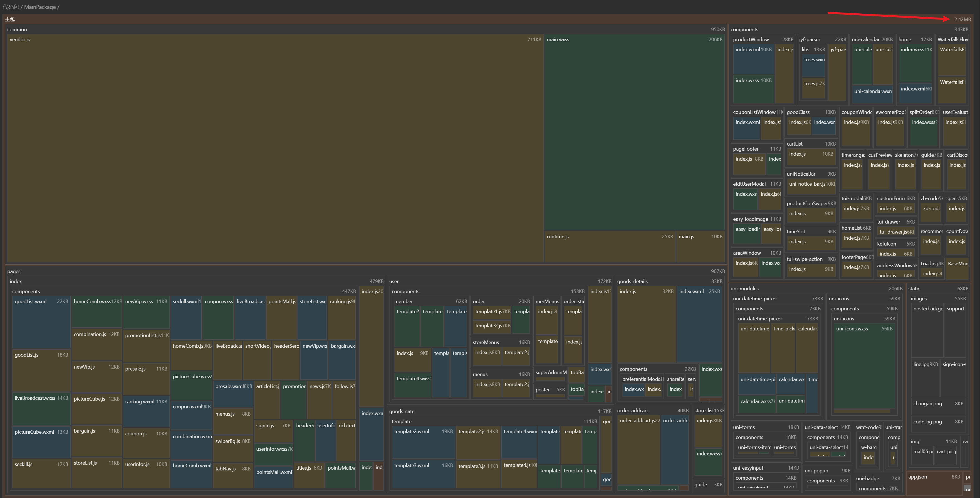Screen dimensions: 980x498
Task: Select the couponListWindow group header
Action: point(758,112)
